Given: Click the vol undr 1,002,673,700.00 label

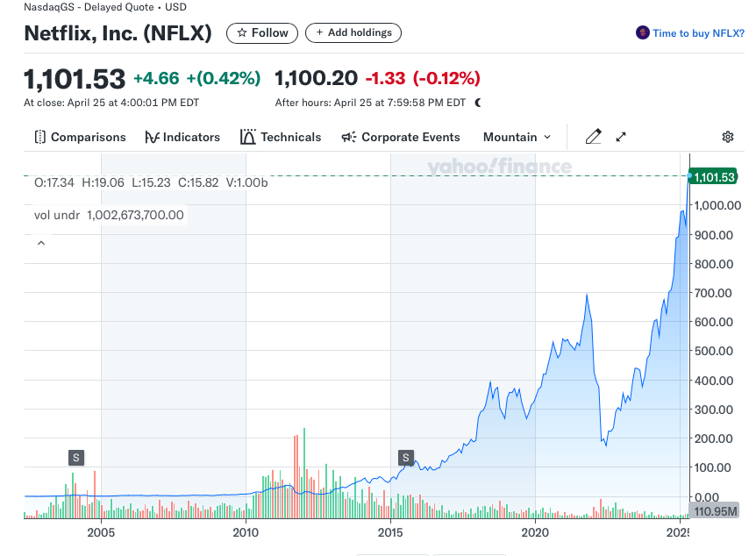Looking at the screenshot, I should click(109, 215).
